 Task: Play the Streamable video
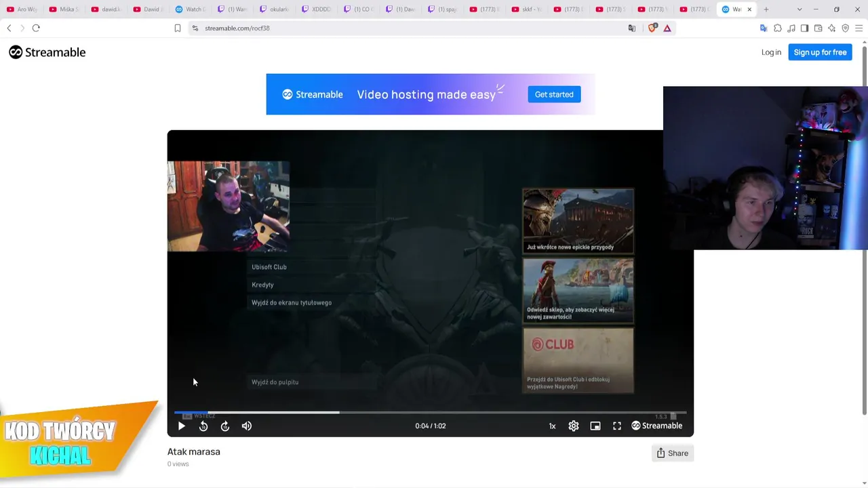(x=182, y=426)
